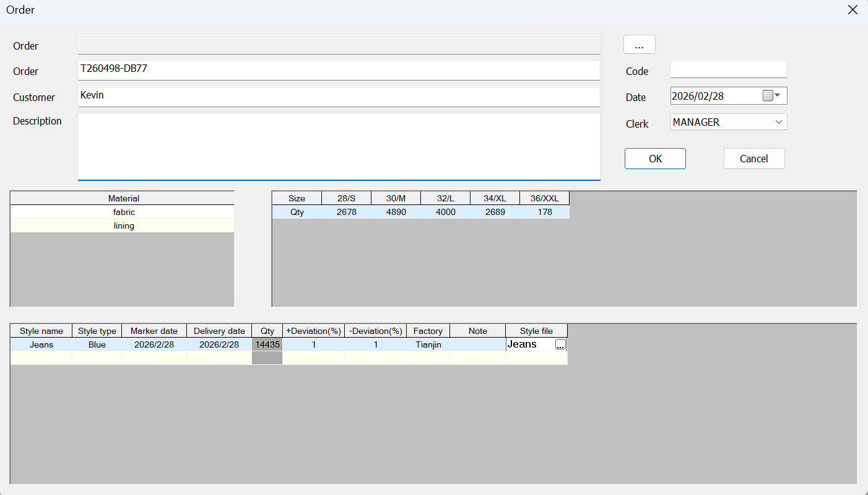Image resolution: width=868 pixels, height=495 pixels.
Task: Click inside the Description text area
Action: [339, 146]
